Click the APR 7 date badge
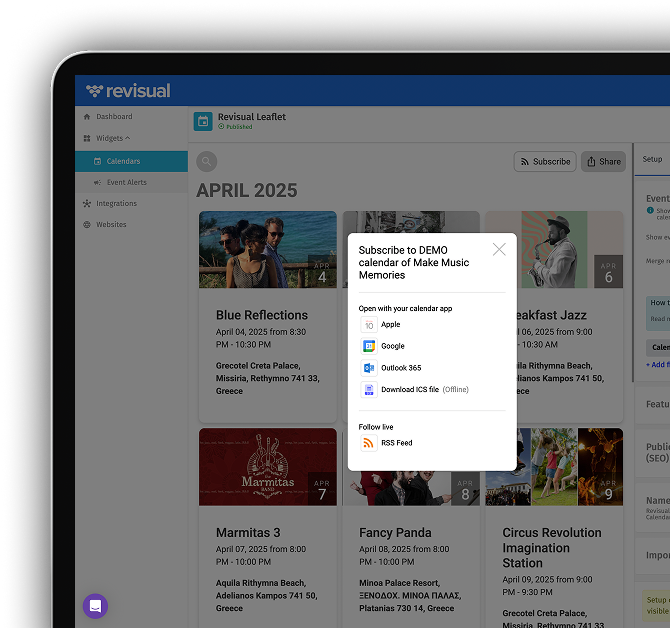 (322, 489)
